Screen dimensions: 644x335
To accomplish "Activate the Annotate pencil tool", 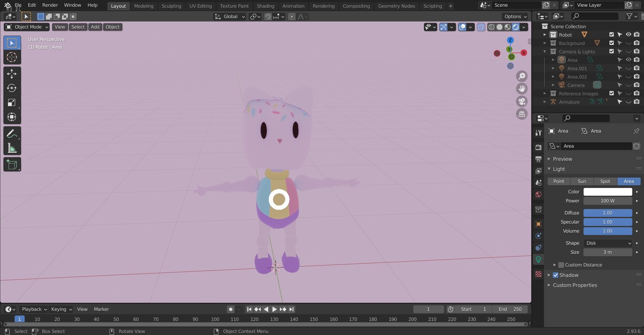I will pos(12,134).
